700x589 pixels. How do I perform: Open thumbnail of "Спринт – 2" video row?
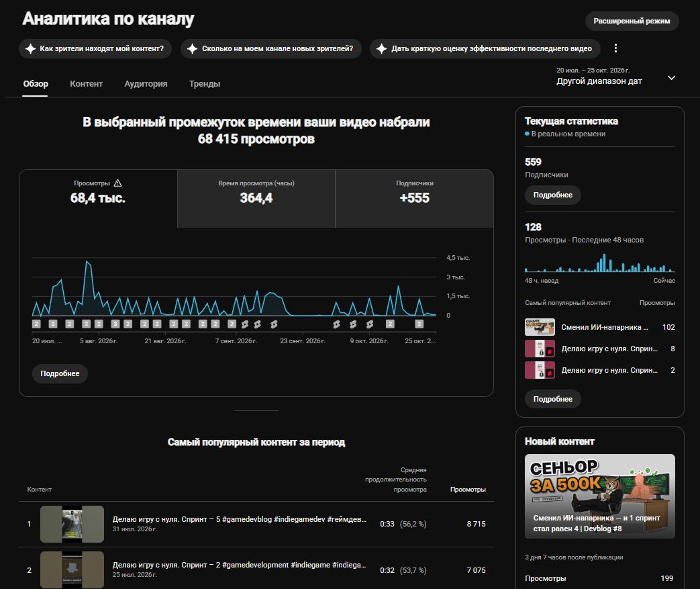[72, 570]
